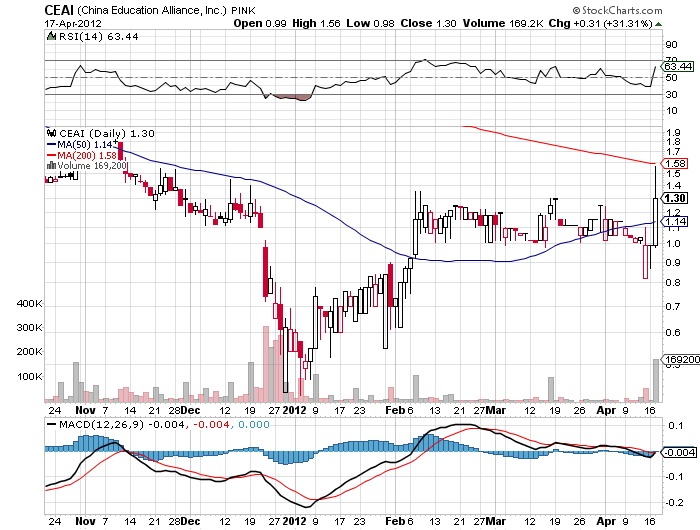This screenshot has width=700, height=530.
Task: Click the 90 level on RSI axis
Action: tap(671, 45)
